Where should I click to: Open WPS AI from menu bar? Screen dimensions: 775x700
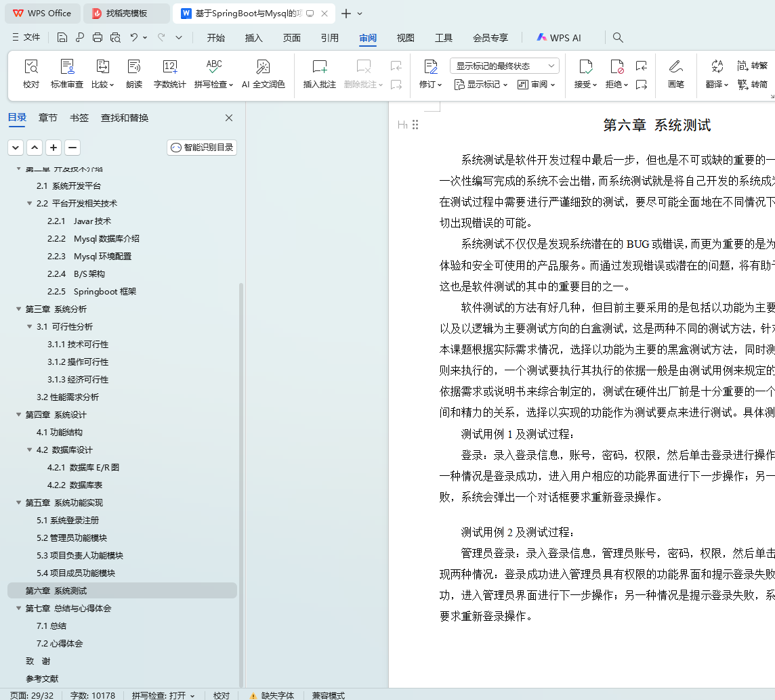559,37
